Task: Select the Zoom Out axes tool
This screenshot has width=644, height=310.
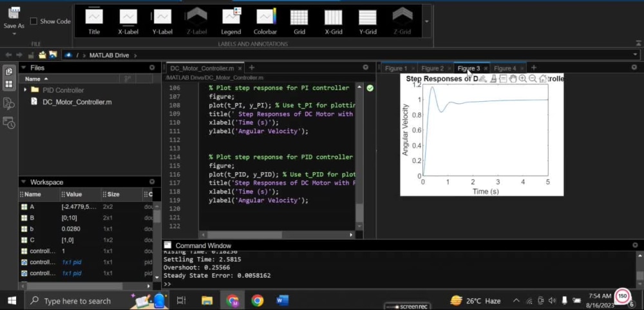Action: 533,79
